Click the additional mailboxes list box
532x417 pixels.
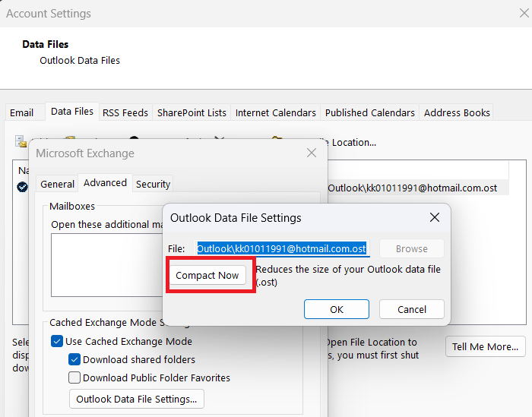click(x=107, y=265)
